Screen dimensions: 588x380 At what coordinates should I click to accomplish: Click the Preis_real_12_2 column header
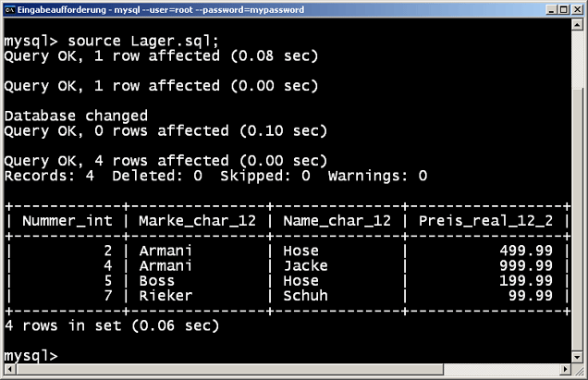pyautogui.click(x=485, y=221)
